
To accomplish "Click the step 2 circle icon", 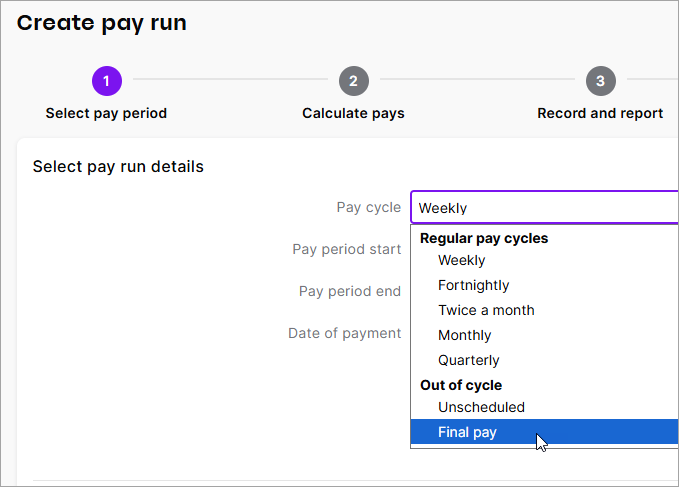I will pyautogui.click(x=353, y=81).
